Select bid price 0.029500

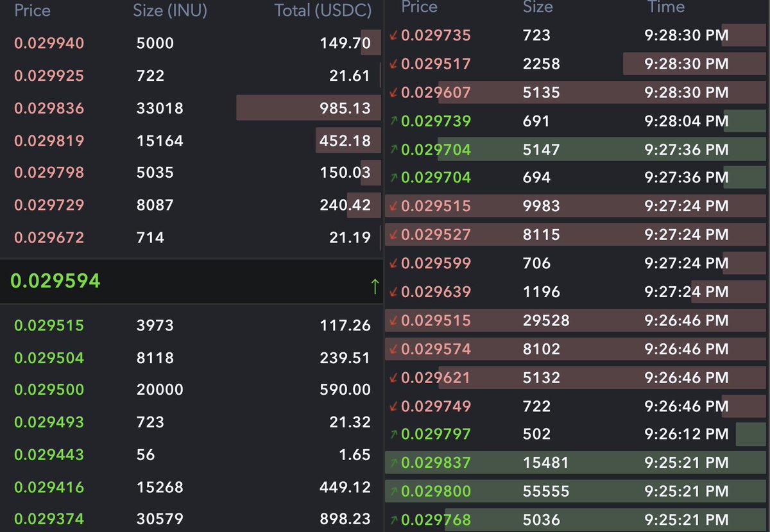tap(49, 390)
